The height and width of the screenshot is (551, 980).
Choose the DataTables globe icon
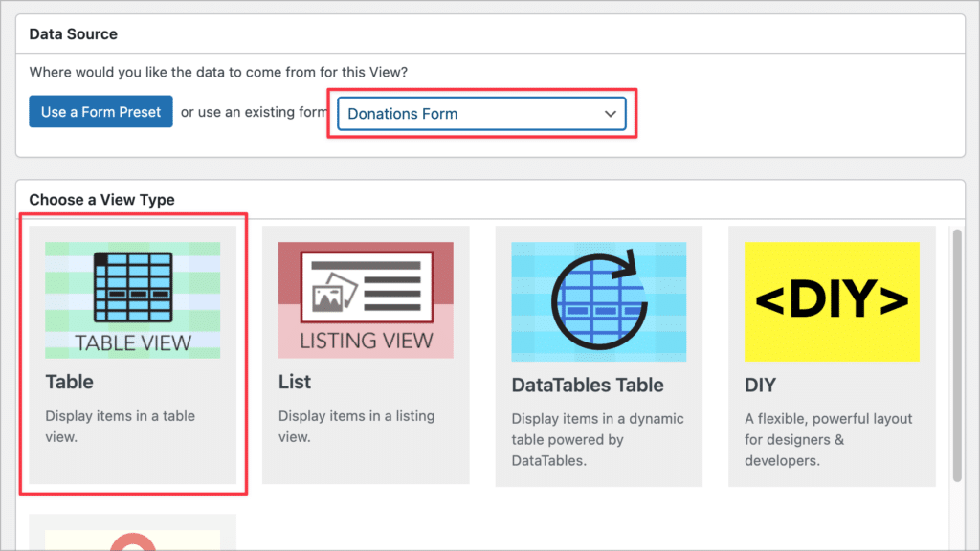pos(599,301)
